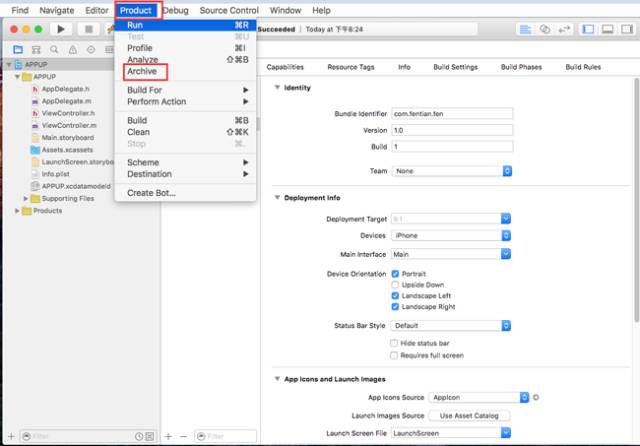
Task: Switch to the Standard editor icon
Action: [x=525, y=29]
